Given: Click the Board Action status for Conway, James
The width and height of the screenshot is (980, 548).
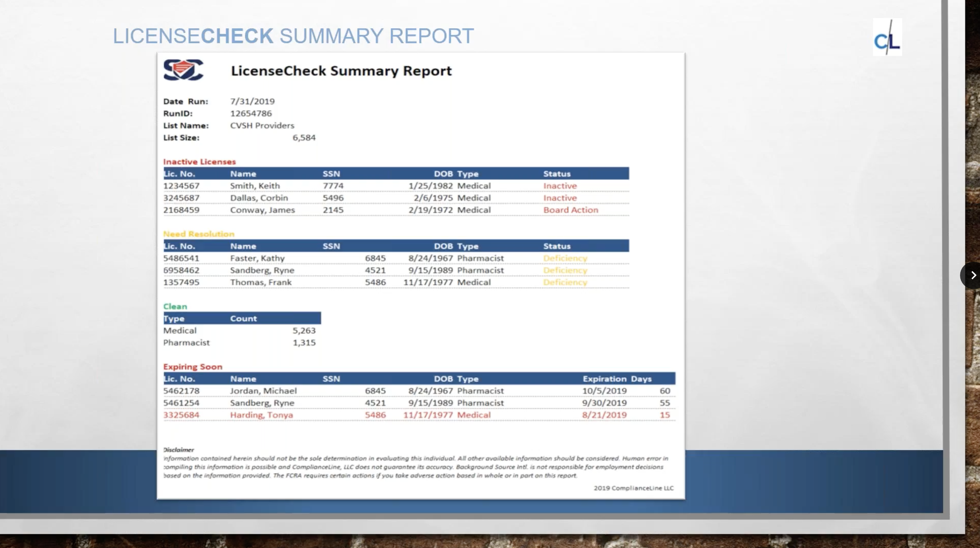Looking at the screenshot, I should pos(570,210).
